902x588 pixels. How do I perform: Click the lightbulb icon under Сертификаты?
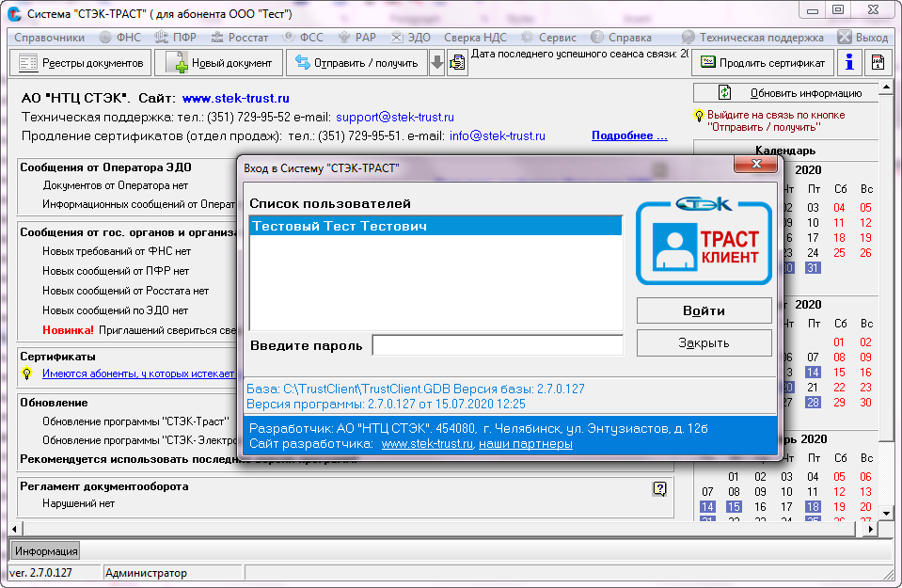pos(27,373)
